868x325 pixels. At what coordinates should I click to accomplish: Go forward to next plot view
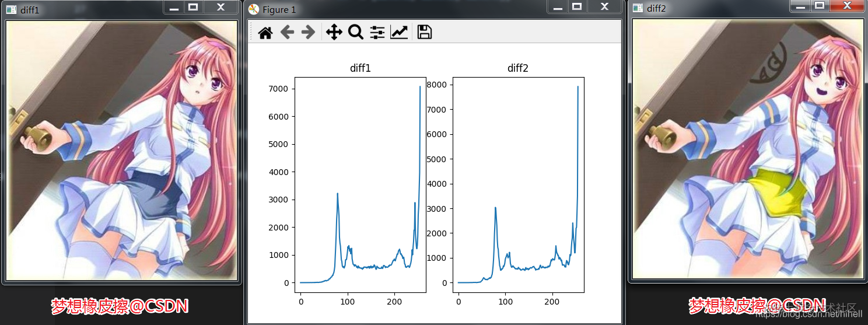point(308,32)
